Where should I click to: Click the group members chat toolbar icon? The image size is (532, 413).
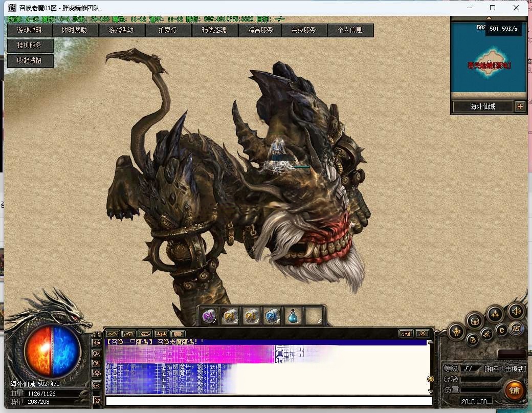[161, 334]
